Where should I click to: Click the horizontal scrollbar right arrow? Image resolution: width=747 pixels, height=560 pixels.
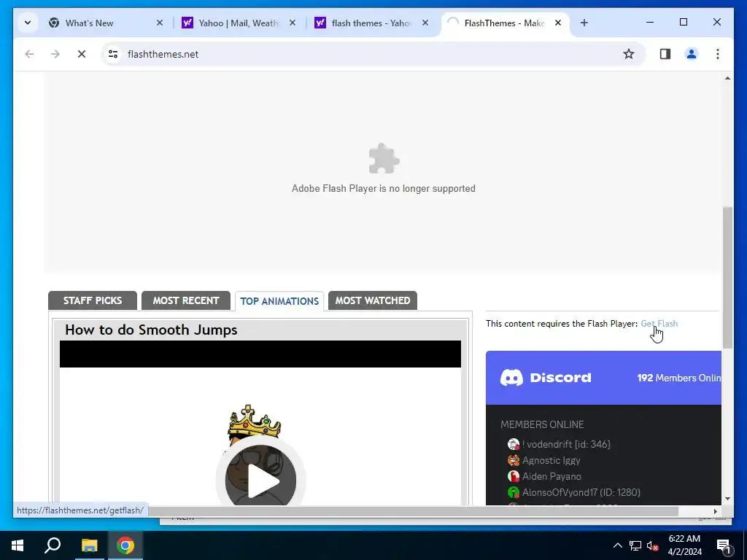click(x=715, y=511)
